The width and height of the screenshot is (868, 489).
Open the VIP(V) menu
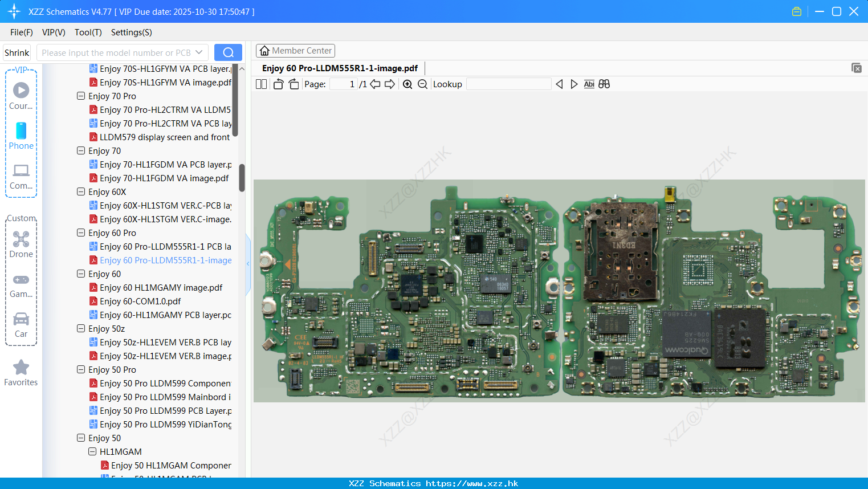54,32
